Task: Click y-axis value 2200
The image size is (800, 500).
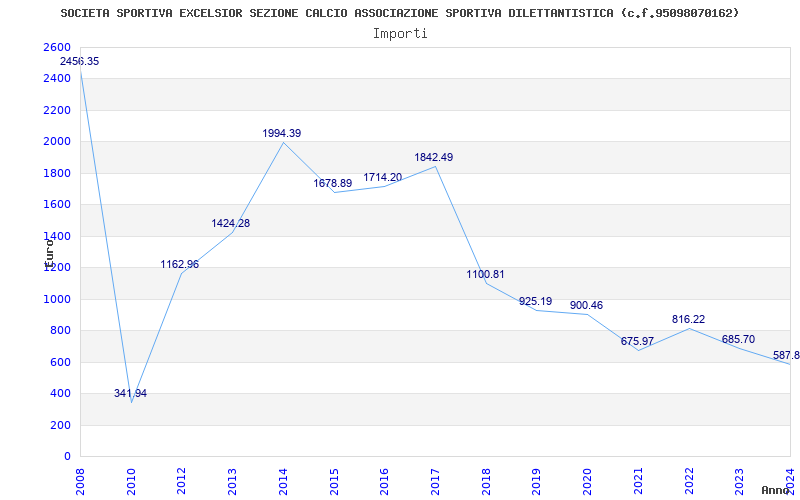Action: click(x=57, y=110)
